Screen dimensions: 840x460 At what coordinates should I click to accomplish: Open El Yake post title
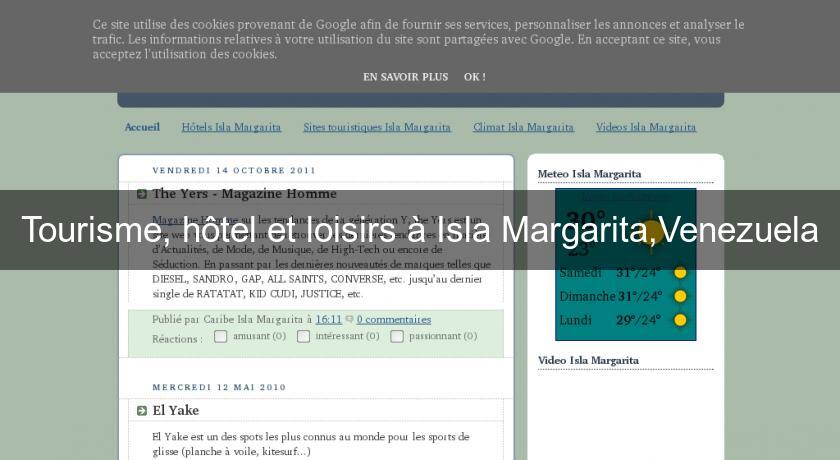[x=176, y=411]
